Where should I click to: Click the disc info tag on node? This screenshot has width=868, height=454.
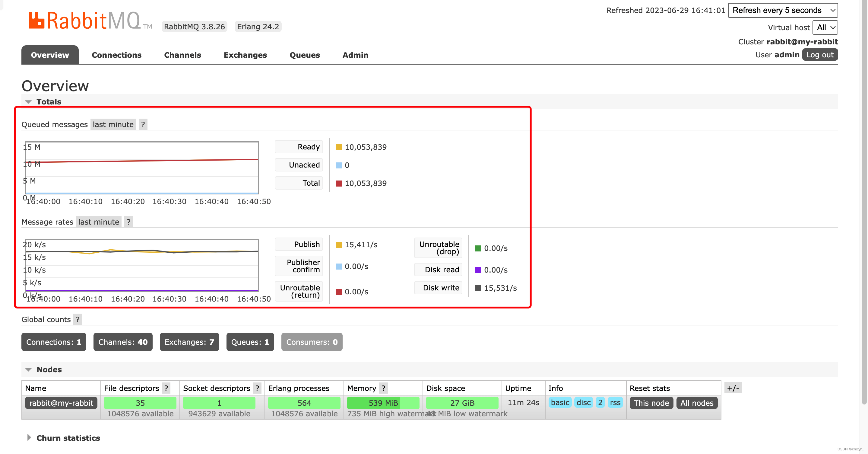point(583,402)
